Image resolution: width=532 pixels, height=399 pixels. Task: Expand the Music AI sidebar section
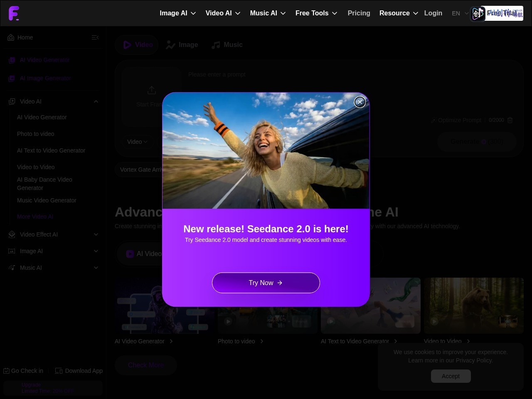tap(96, 268)
